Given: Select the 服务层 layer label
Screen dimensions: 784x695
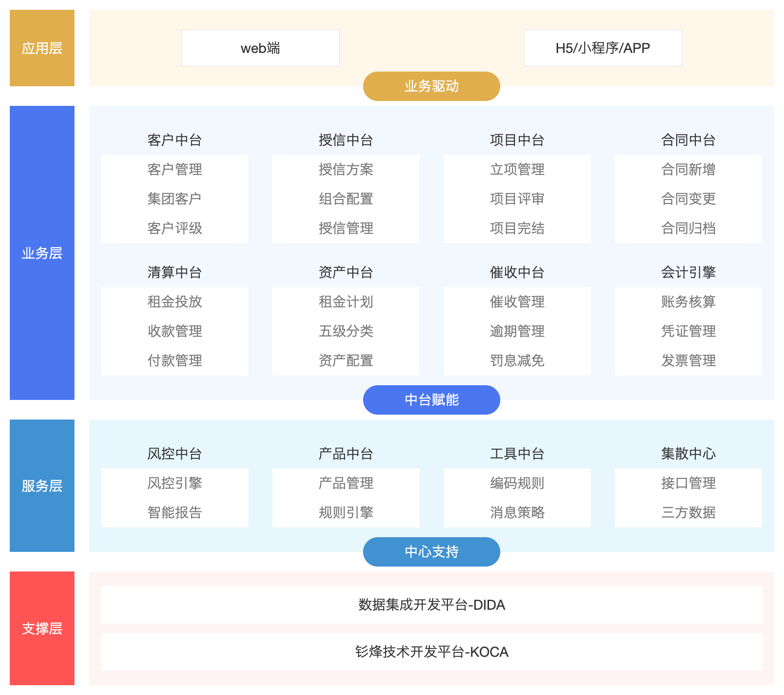Looking at the screenshot, I should point(42,486).
